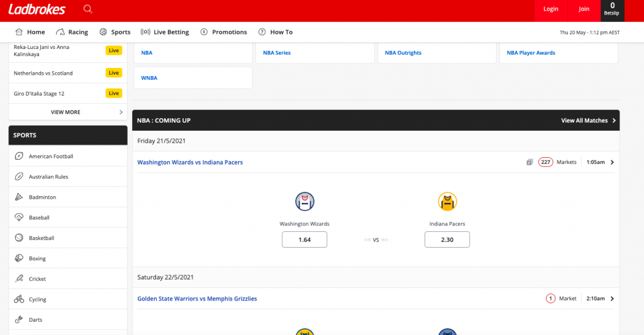Open Golden State Warriors vs Memphis Grizzlies

coord(197,299)
